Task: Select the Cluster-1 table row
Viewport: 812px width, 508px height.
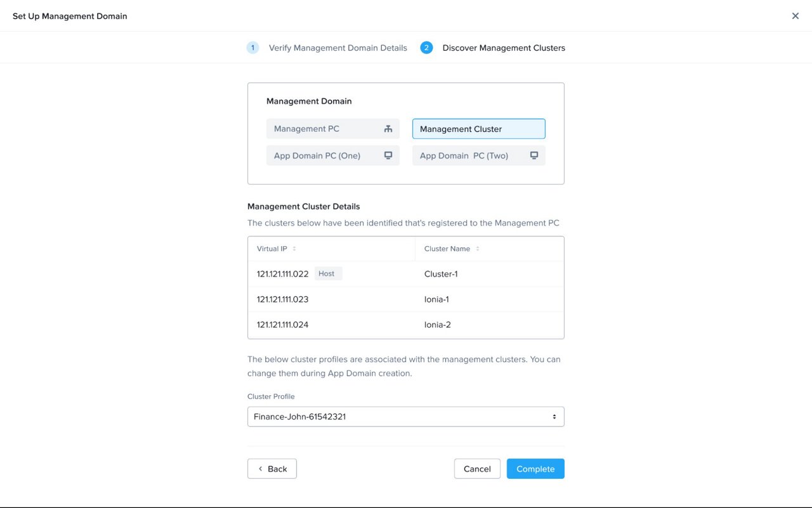Action: tap(406, 273)
